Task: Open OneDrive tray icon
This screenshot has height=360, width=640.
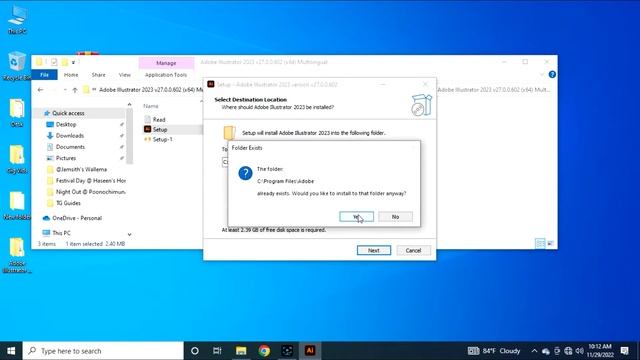Action: (x=546, y=351)
